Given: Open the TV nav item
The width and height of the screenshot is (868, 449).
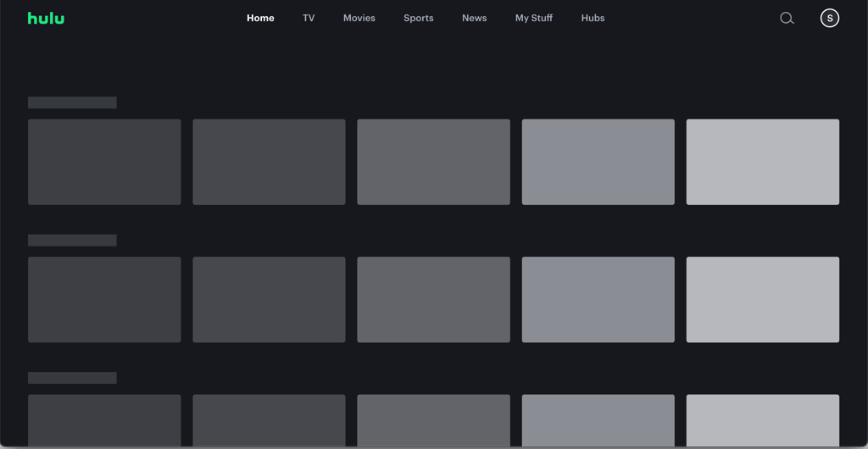Looking at the screenshot, I should (x=309, y=19).
